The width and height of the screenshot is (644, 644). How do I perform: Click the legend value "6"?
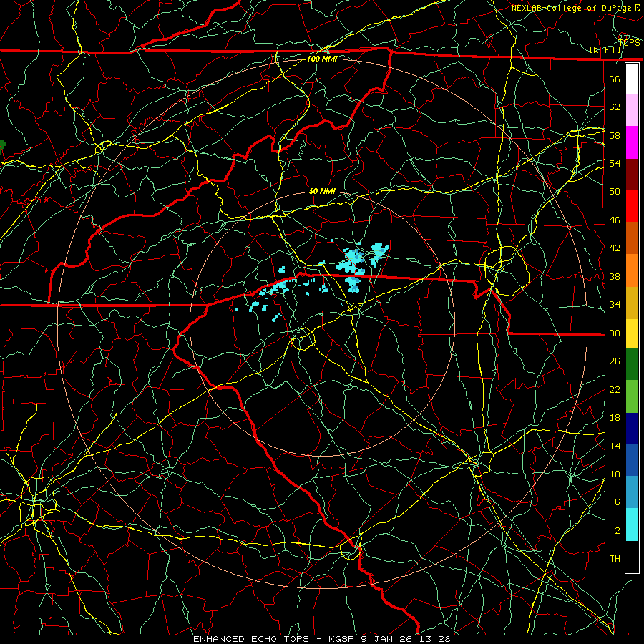[x=618, y=502]
